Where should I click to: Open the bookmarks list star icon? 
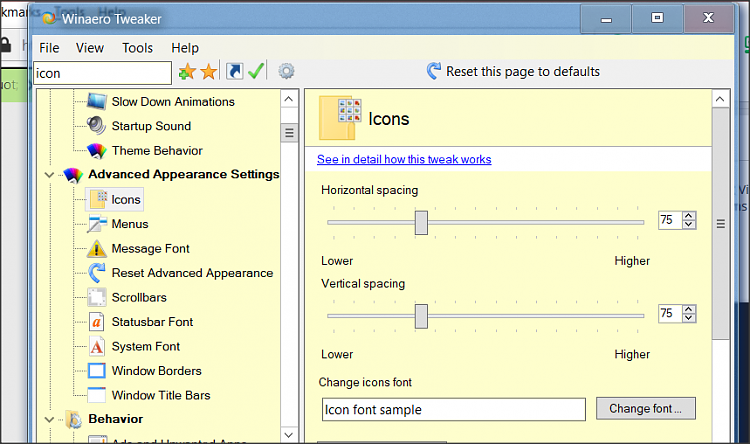tap(208, 72)
